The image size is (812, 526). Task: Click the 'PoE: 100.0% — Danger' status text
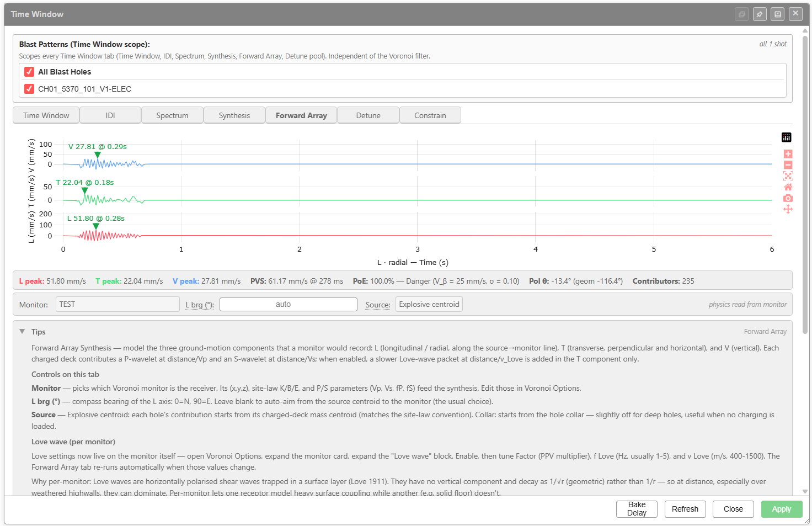point(436,281)
